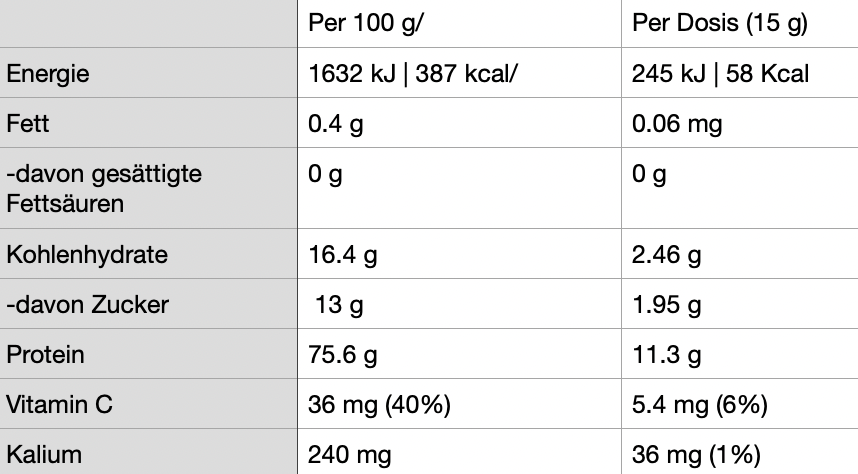This screenshot has height=474, width=858.
Task: Click the 'Per Dosis (15 g)' header cell
Action: [x=740, y=24]
